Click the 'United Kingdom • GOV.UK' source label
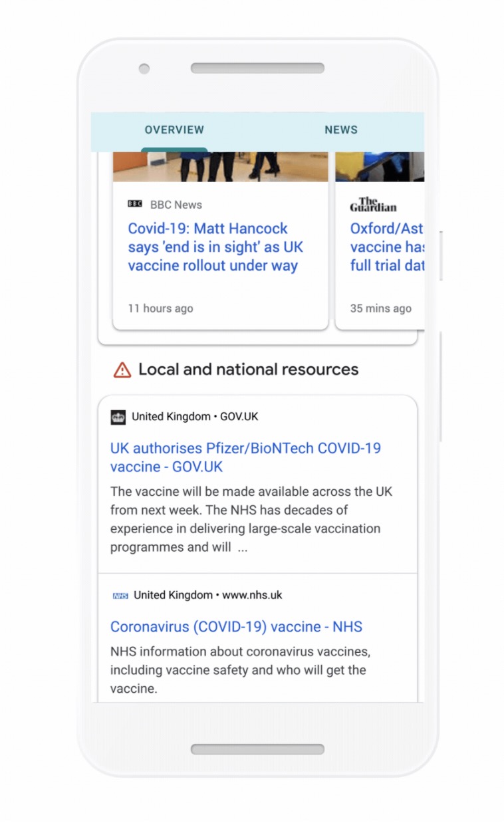The image size is (504, 831). (195, 417)
